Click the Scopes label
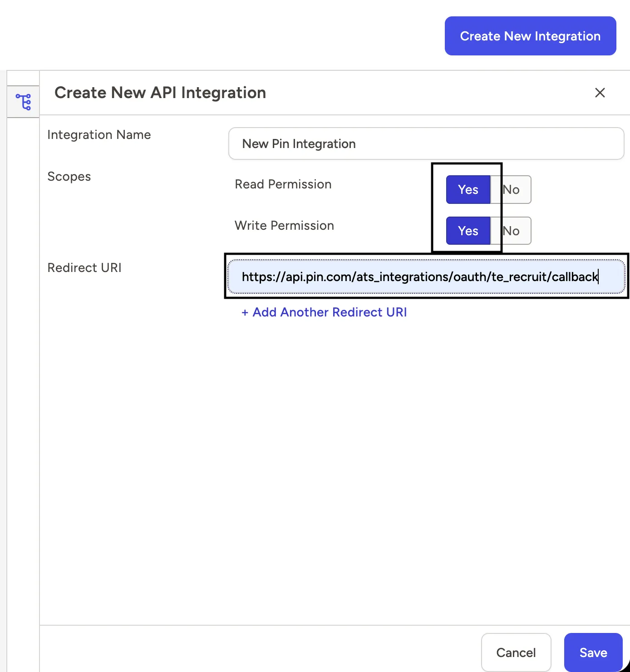 (x=69, y=177)
